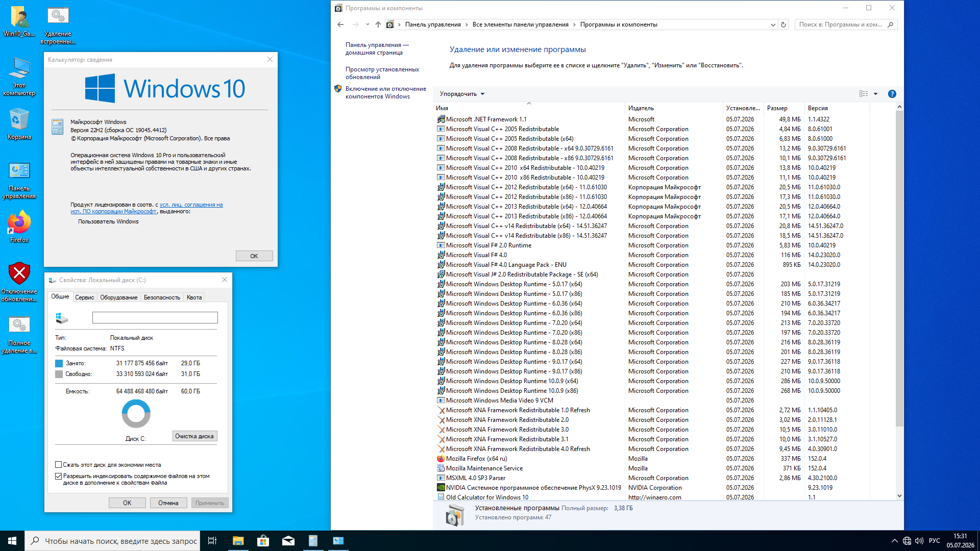Image resolution: width=980 pixels, height=551 pixels.
Task: Select the Удаление встроенных desktop icon
Action: pyautogui.click(x=58, y=25)
